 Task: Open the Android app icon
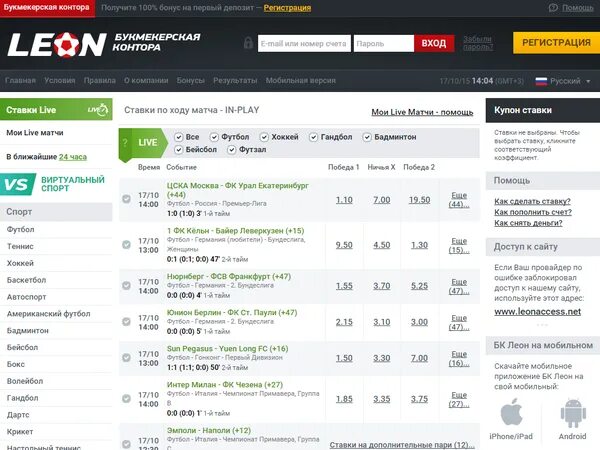(x=573, y=413)
